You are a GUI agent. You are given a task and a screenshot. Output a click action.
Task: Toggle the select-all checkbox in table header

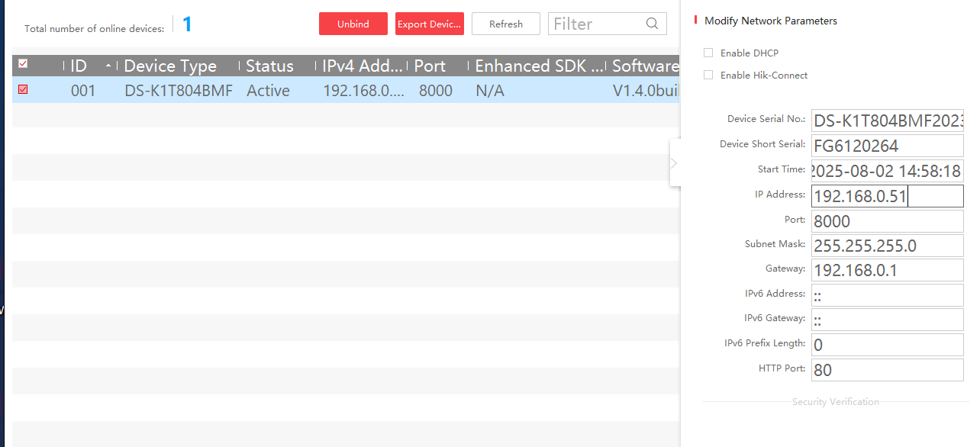pos(23,64)
